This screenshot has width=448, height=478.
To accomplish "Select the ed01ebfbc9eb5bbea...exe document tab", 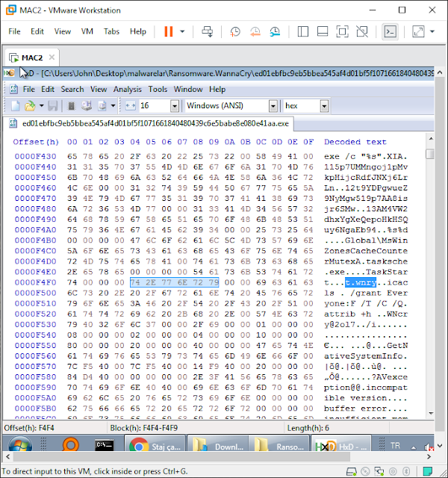I will pos(148,123).
